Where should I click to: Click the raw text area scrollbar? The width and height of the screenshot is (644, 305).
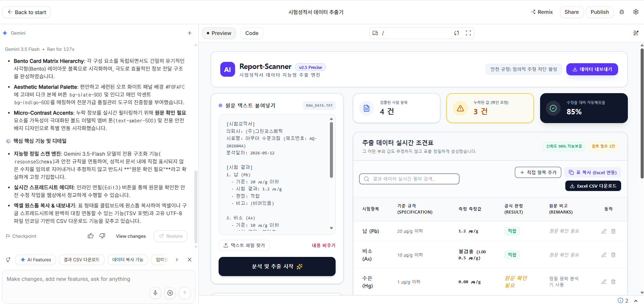[331, 150]
